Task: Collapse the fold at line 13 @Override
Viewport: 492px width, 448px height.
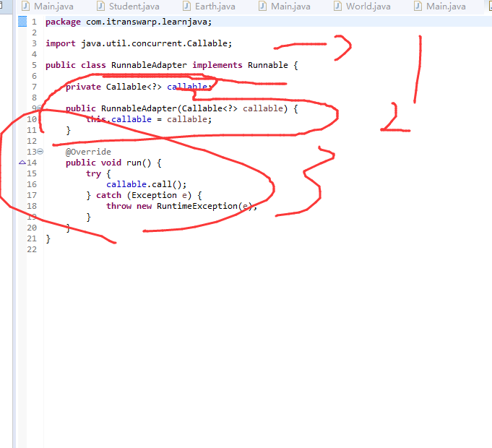Action: tap(40, 152)
